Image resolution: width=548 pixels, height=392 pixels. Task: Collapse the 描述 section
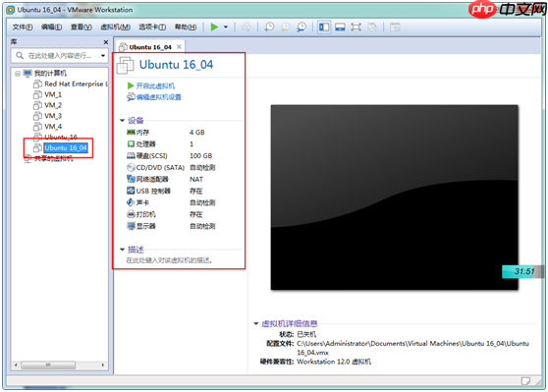pyautogui.click(x=123, y=250)
